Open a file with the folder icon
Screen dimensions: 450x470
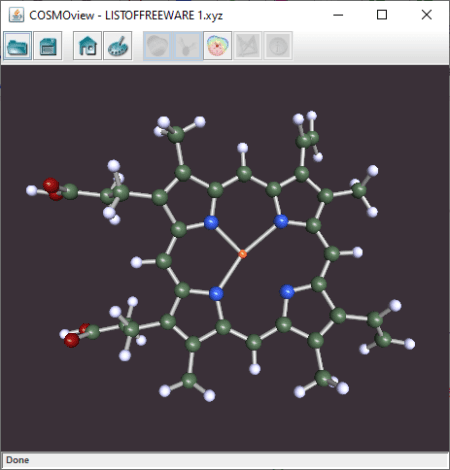[x=18, y=46]
